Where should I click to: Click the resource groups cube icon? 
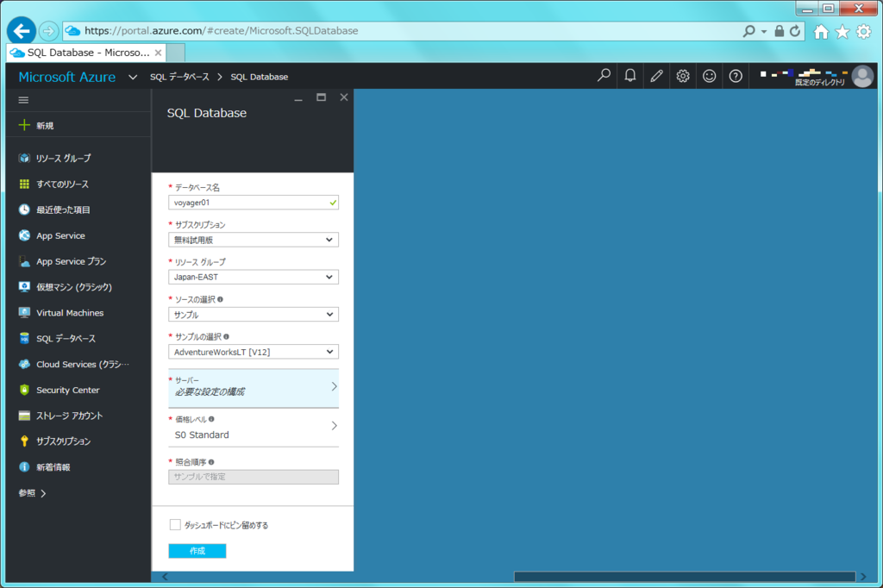pos(24,158)
